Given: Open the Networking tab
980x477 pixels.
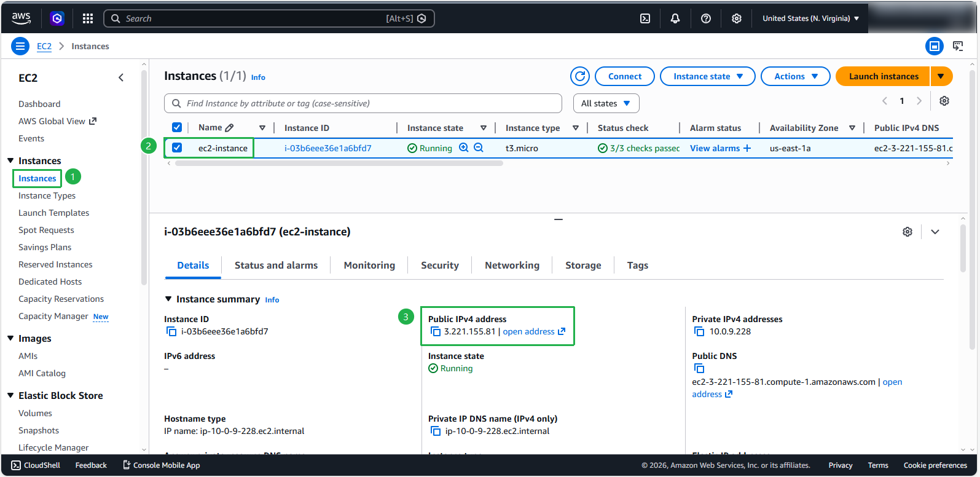Looking at the screenshot, I should (x=512, y=266).
